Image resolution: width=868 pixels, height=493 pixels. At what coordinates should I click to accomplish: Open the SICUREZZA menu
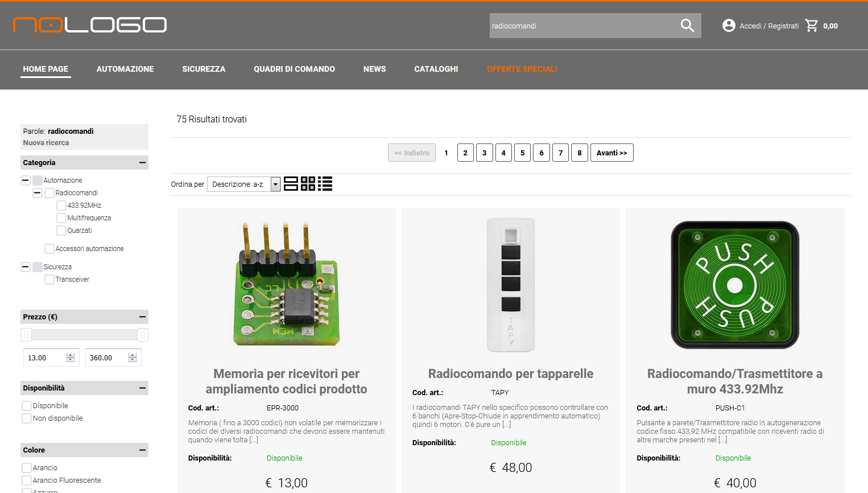[204, 69]
